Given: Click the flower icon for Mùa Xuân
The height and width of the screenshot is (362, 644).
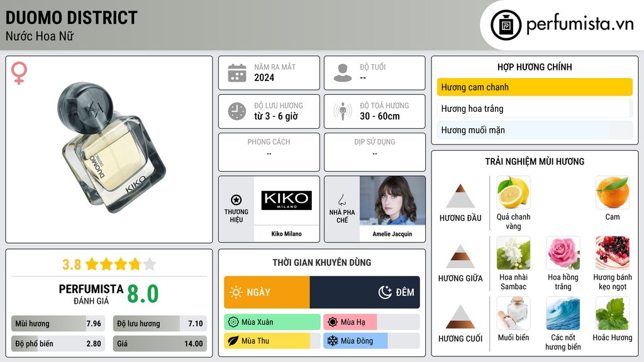Looking at the screenshot, I should pos(233,322).
